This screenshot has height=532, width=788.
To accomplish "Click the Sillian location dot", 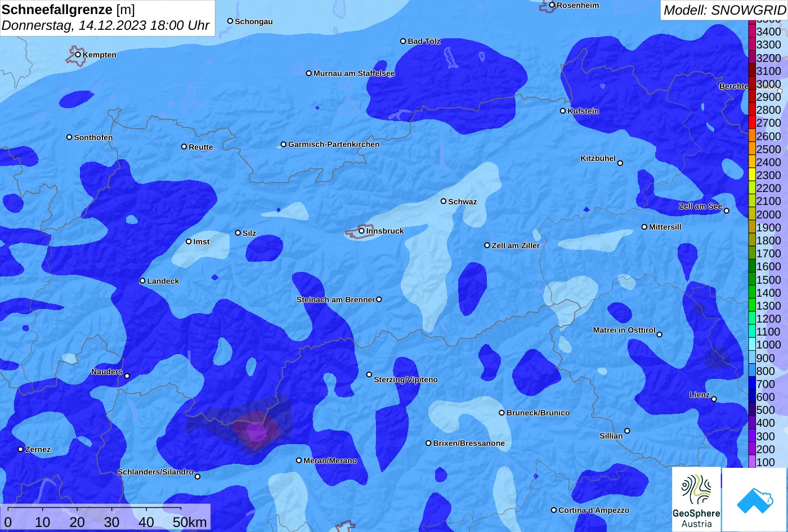I will [x=627, y=431].
